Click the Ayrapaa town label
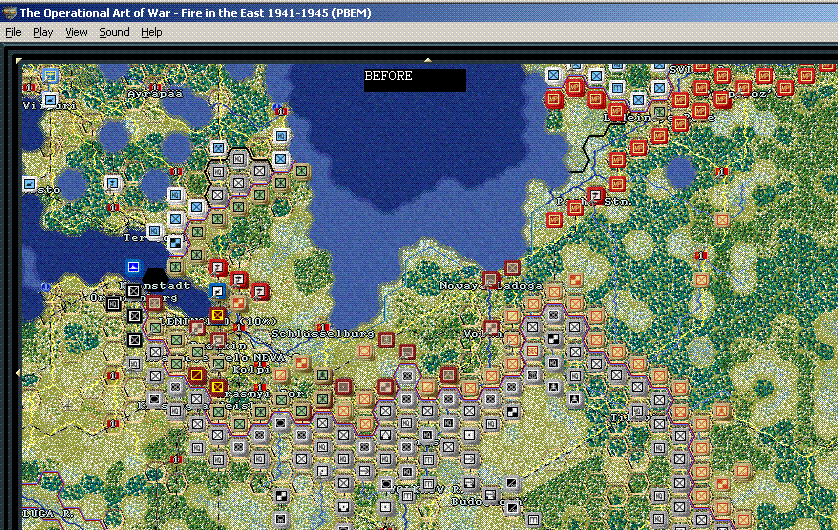The width and height of the screenshot is (840, 530). pyautogui.click(x=155, y=94)
